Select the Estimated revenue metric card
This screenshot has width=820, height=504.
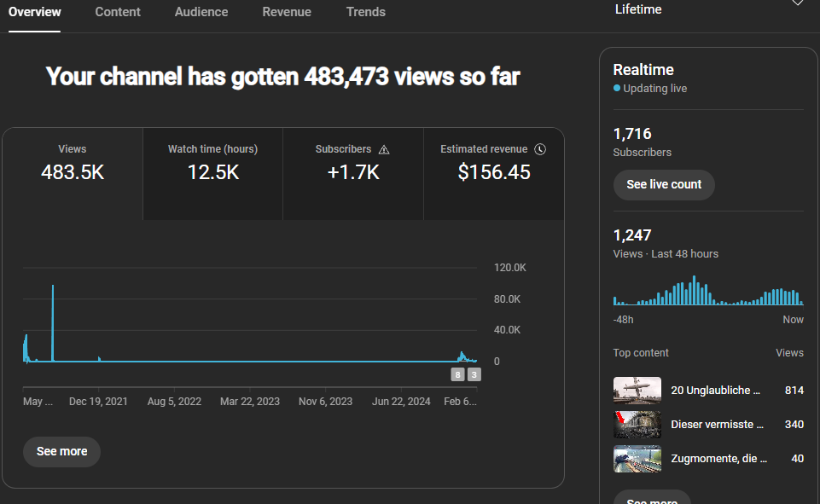pyautogui.click(x=494, y=174)
